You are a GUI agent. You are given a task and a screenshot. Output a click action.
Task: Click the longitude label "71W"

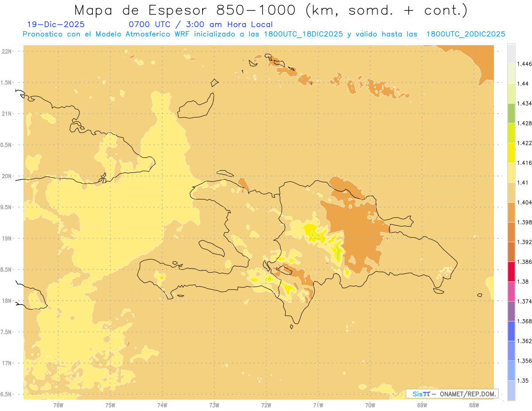point(318,405)
